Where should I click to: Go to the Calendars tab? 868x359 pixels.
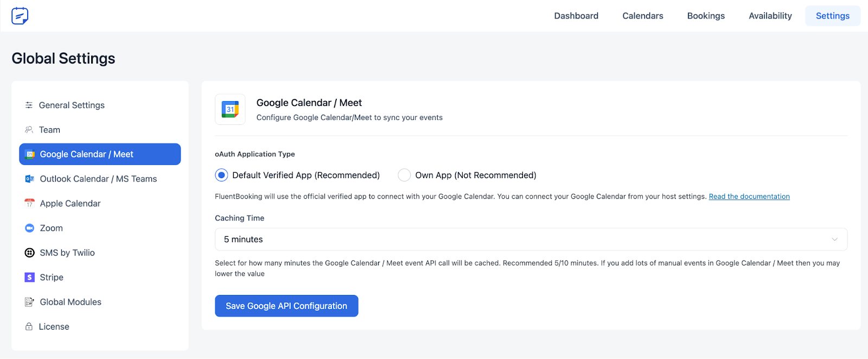[643, 16]
